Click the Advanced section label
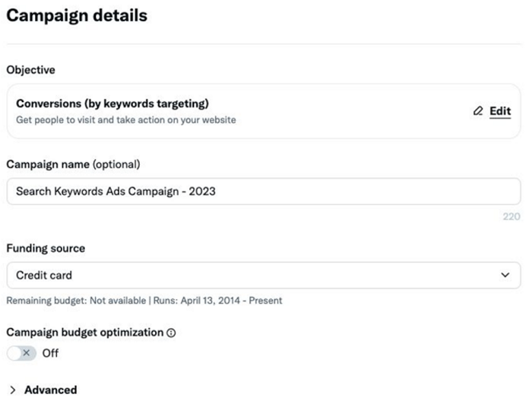532x401 pixels. click(51, 390)
